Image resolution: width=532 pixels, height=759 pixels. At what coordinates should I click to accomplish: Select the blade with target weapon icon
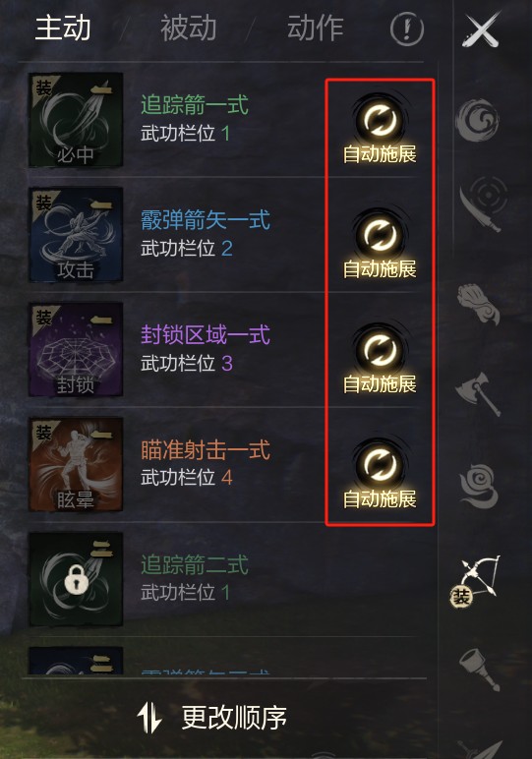[x=483, y=204]
